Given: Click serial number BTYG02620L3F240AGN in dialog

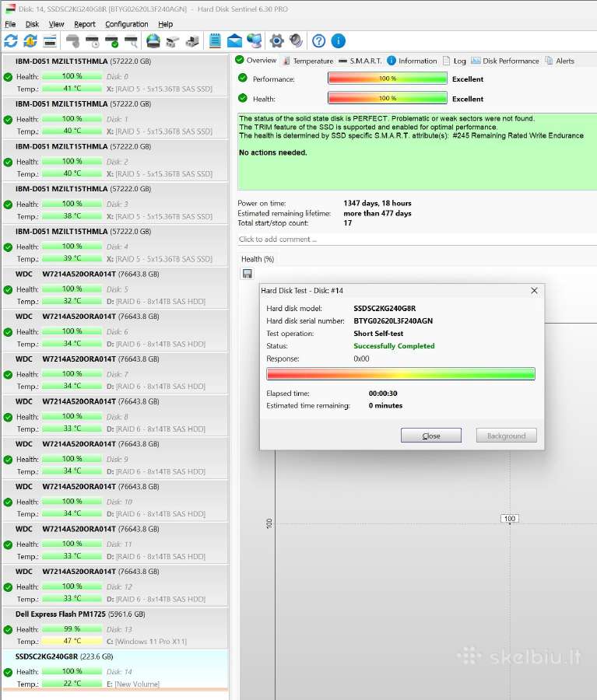Looking at the screenshot, I should [393, 321].
